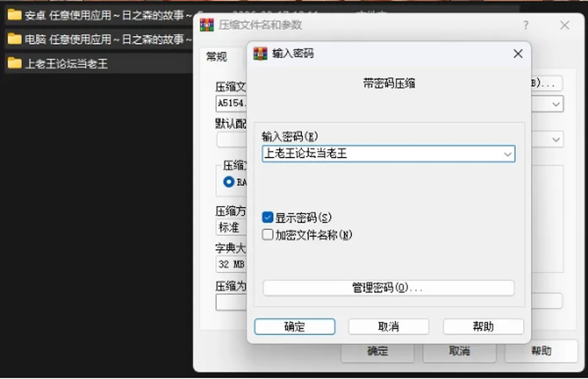Image resolution: width=588 pixels, height=379 pixels.
Task: Click the WinRAR icon in password dialog title
Action: pyautogui.click(x=261, y=54)
